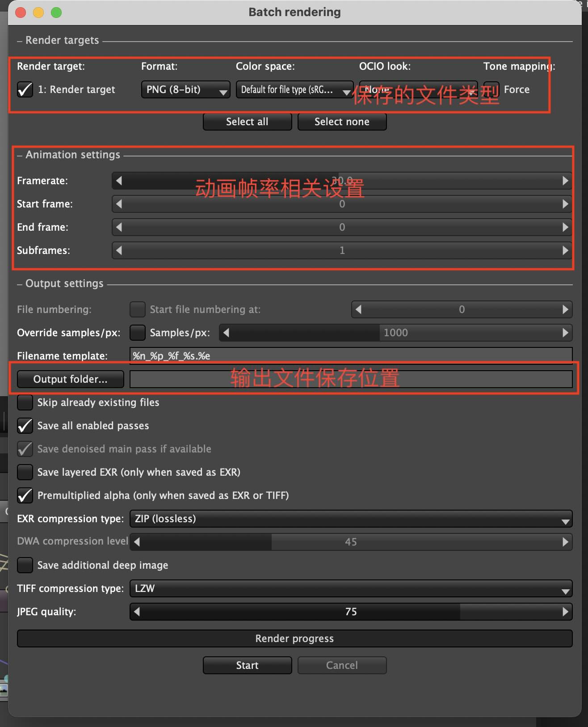588x727 pixels.
Task: Expand the EXR compression type dropdown
Action: click(351, 519)
